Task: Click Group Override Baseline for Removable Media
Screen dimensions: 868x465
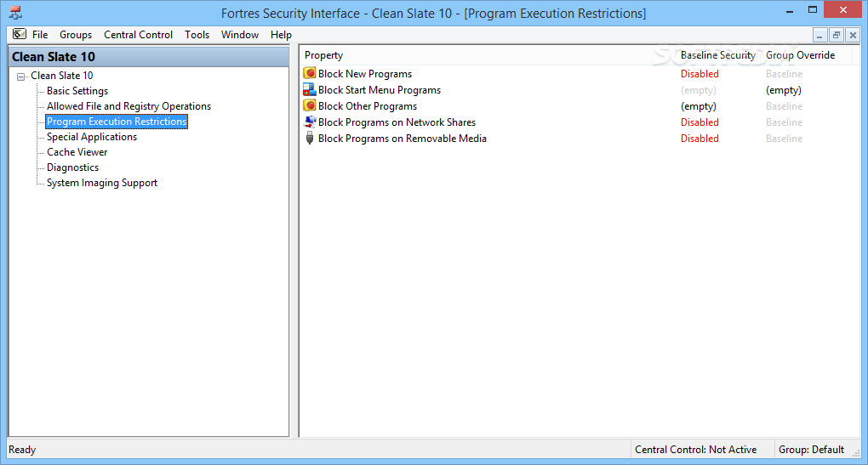Action: [785, 139]
